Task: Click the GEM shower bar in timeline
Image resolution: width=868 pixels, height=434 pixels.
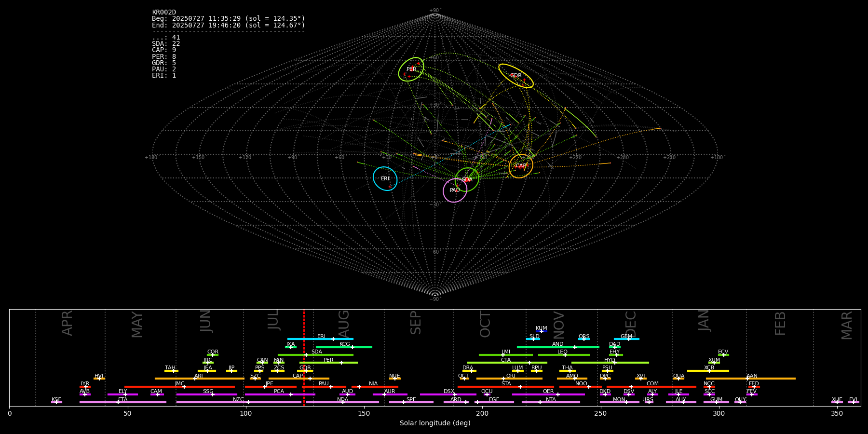Action: [x=626, y=339]
